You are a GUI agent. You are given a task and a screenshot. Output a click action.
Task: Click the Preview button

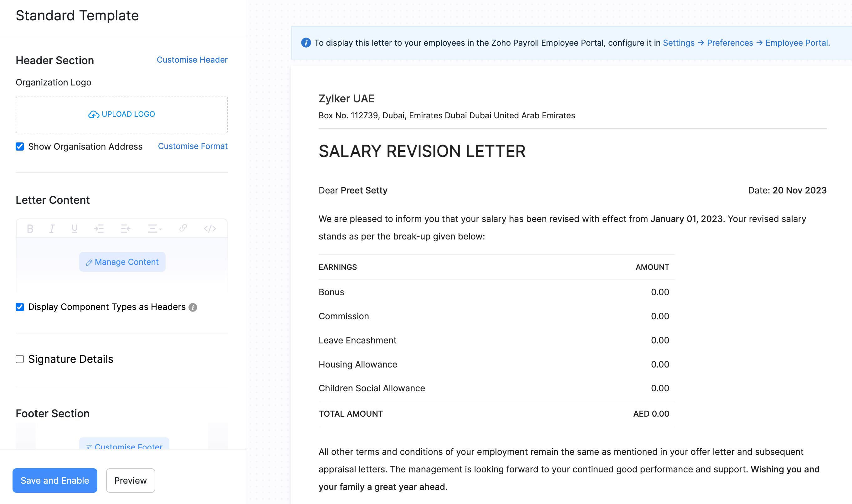tap(131, 480)
